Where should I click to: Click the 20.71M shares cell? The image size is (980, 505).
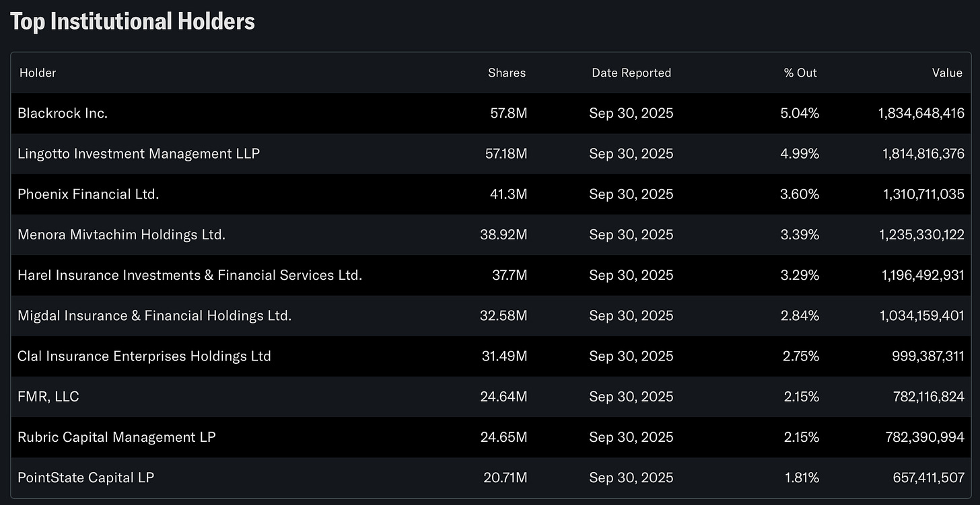(505, 477)
